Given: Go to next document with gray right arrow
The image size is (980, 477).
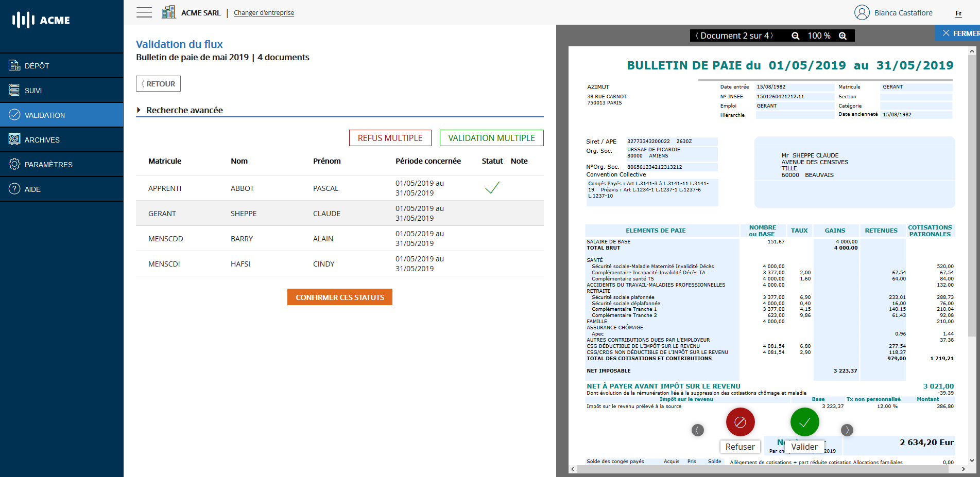Looking at the screenshot, I should click(x=847, y=430).
